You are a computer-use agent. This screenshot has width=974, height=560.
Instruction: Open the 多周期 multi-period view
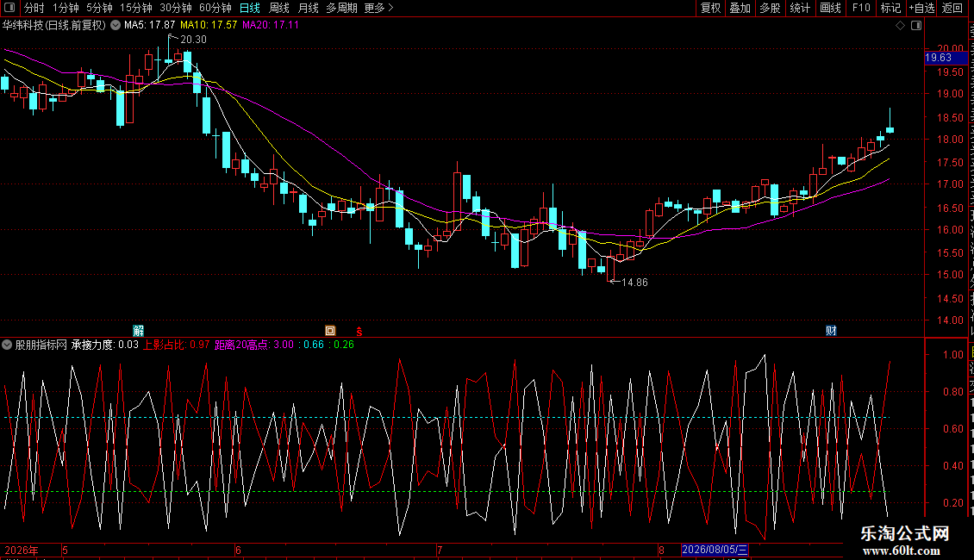(x=341, y=8)
